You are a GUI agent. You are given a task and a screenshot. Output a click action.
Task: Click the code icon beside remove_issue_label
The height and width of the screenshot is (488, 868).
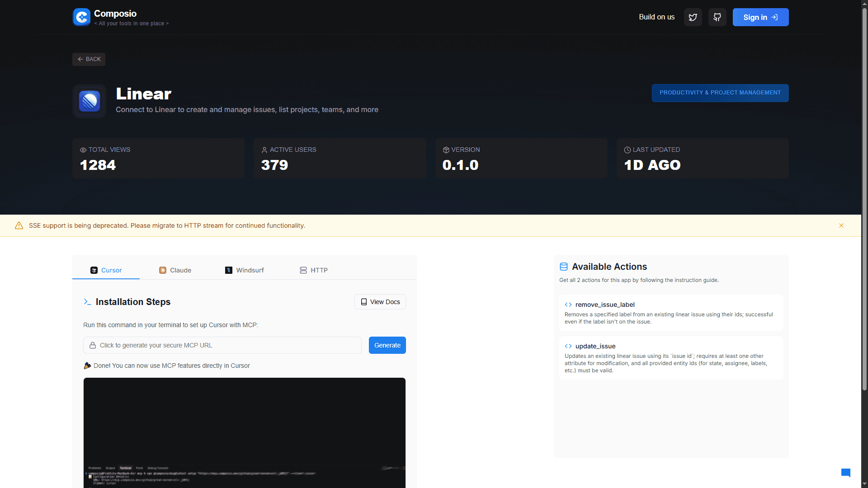[x=568, y=305]
